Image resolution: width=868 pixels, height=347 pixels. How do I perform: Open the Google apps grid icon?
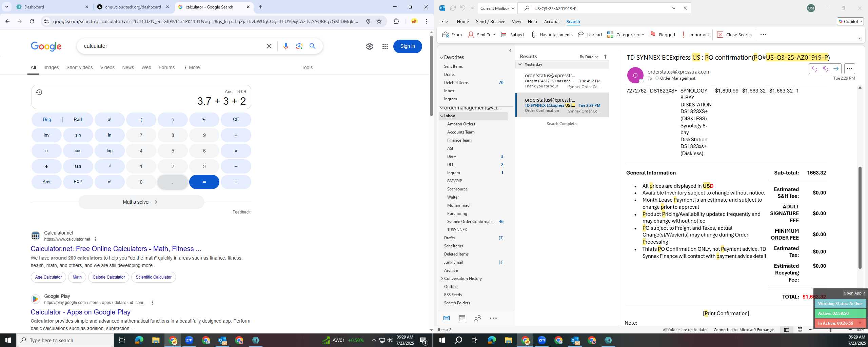click(x=385, y=46)
